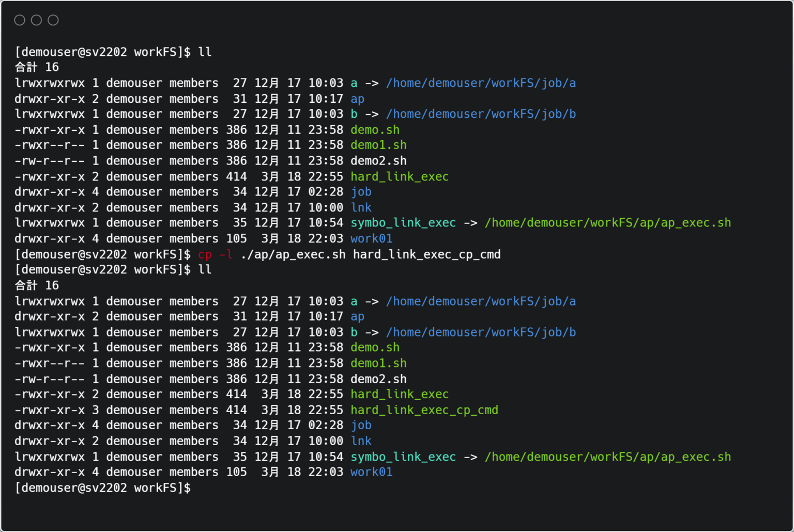
Task: Click the empty prompt on the last line
Action: 102,488
